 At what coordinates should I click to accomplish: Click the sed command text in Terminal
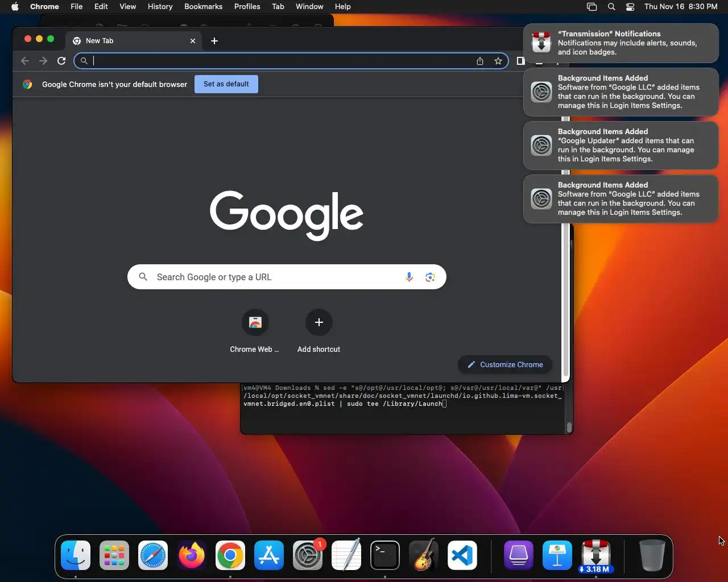point(403,396)
